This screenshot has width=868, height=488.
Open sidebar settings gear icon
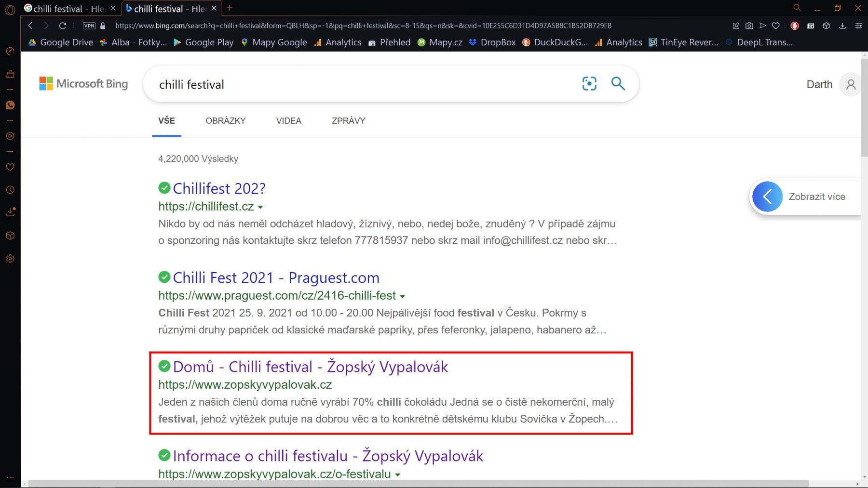(x=10, y=259)
